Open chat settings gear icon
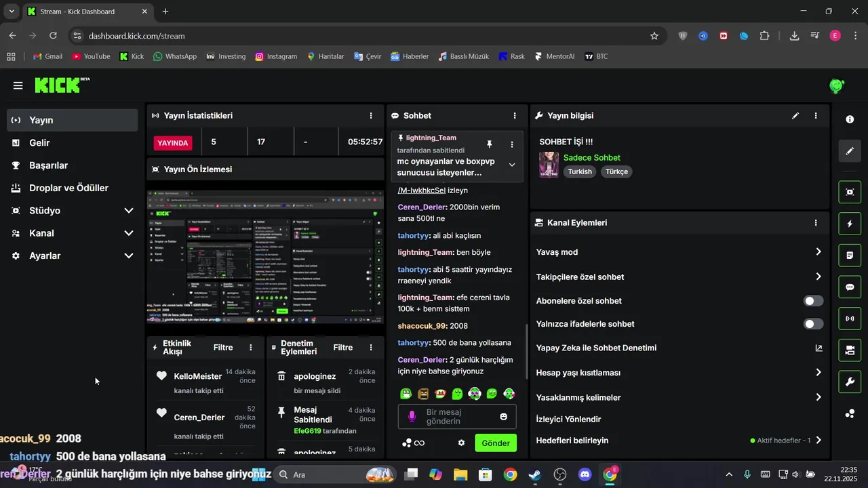The height and width of the screenshot is (488, 868). click(x=461, y=443)
